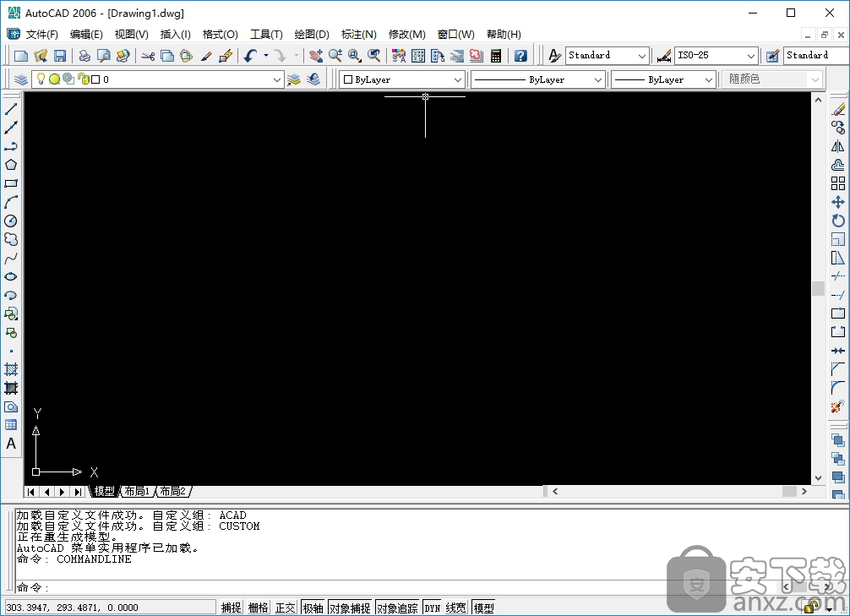The width and height of the screenshot is (850, 616).
Task: Select the Hatch tool
Action: point(11,369)
